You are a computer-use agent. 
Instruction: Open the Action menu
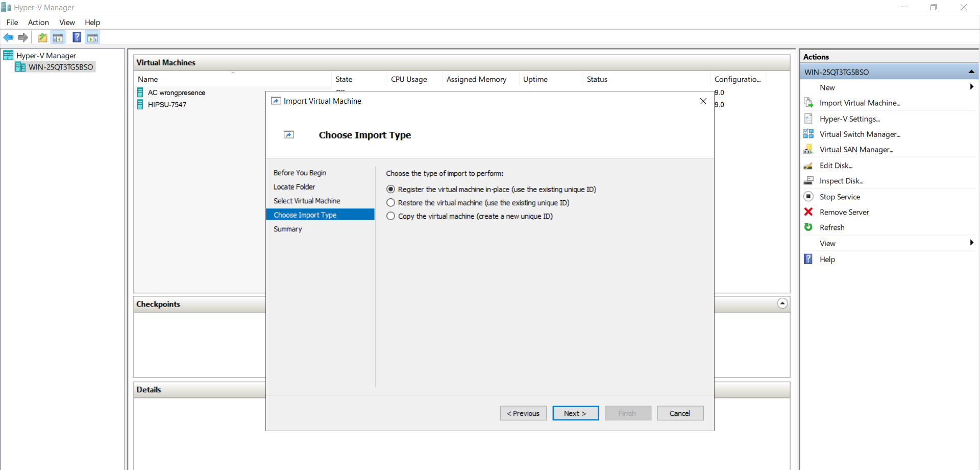coord(38,22)
